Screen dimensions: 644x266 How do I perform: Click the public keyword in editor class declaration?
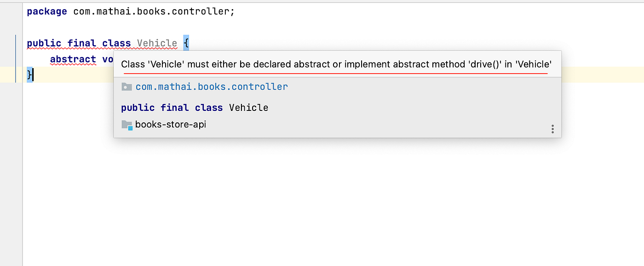pyautogui.click(x=44, y=43)
